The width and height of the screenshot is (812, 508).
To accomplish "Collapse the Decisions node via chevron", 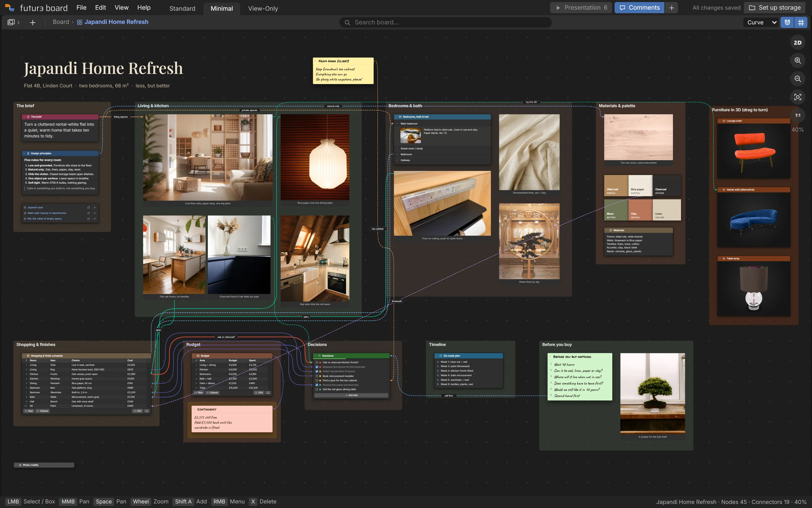I will coord(315,356).
